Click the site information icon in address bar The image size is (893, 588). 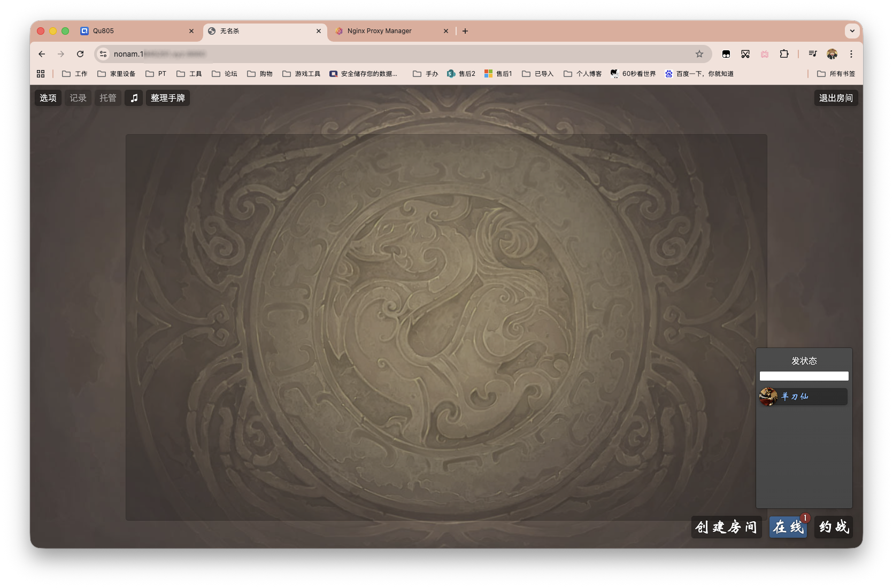point(104,54)
